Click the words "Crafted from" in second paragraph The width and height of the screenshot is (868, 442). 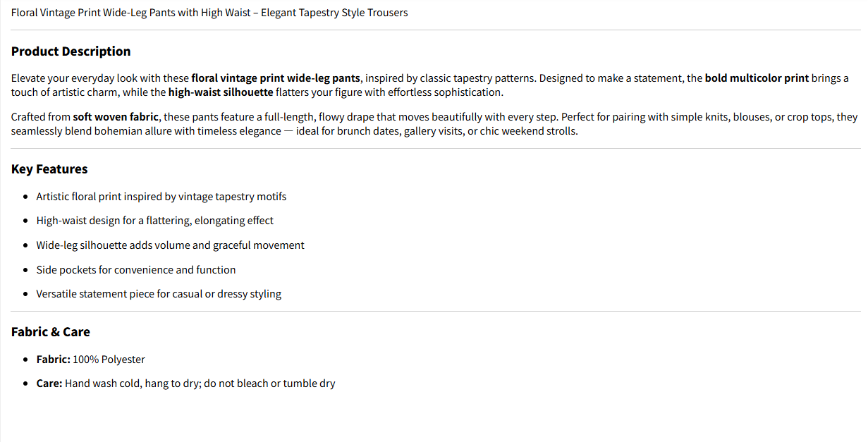[x=40, y=117]
